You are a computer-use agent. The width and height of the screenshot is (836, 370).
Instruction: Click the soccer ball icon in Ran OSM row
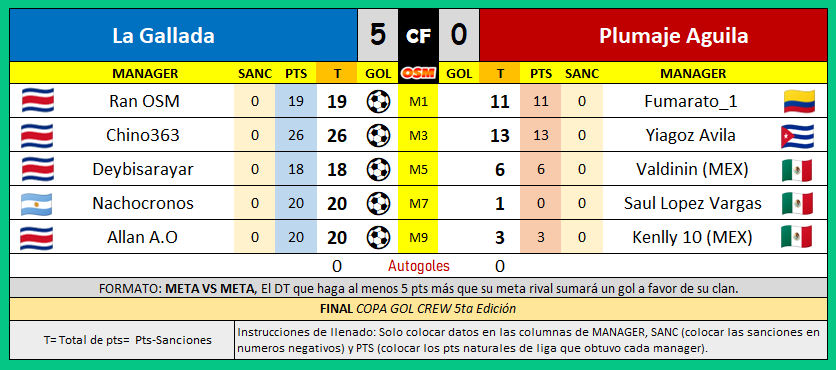[x=378, y=101]
